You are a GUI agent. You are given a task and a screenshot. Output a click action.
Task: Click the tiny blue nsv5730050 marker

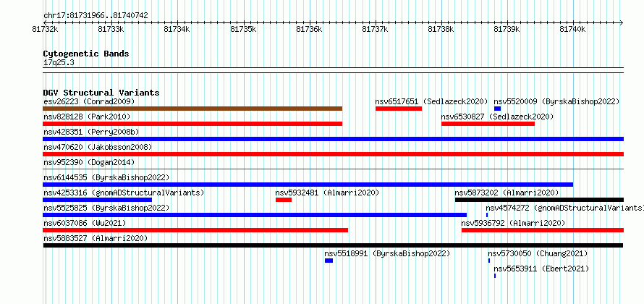489,261
